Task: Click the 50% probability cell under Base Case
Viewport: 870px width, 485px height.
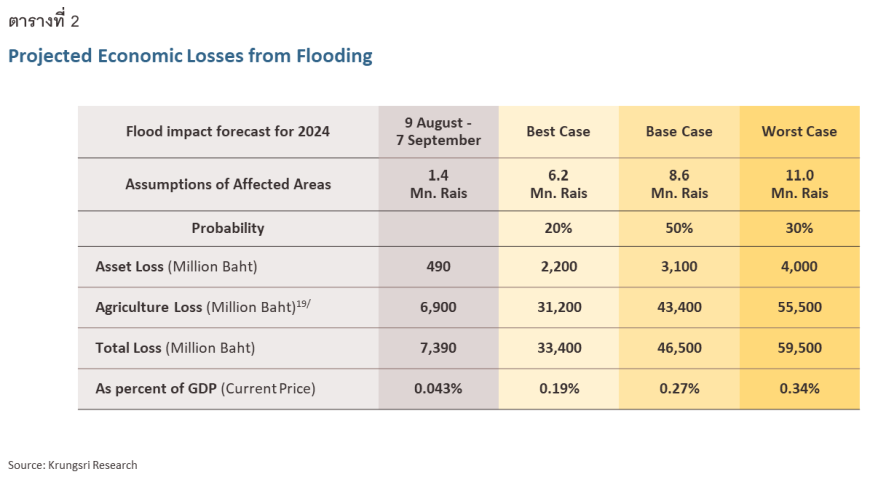Action: pyautogui.click(x=679, y=228)
